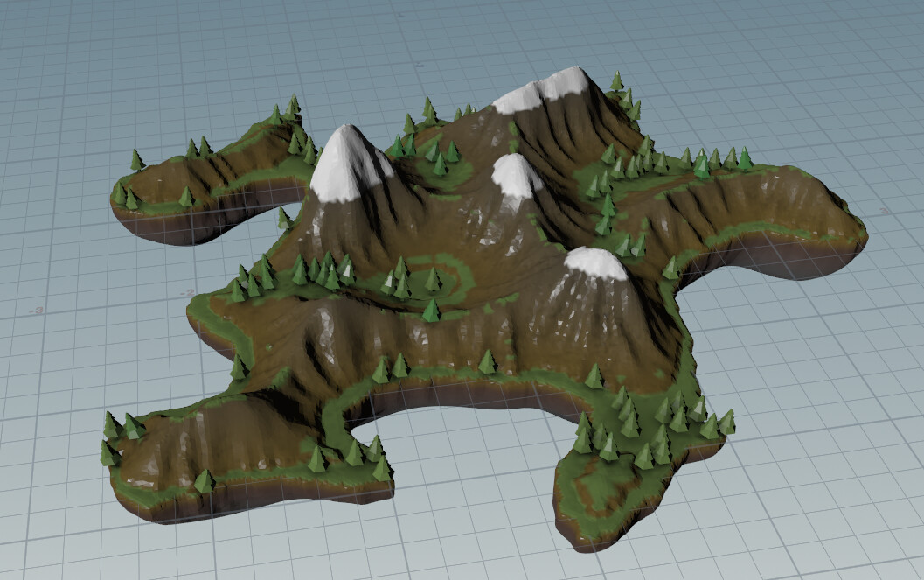Screen dimensions: 924x580
Task: Click the "-2" grid axis label
Action: point(187,292)
